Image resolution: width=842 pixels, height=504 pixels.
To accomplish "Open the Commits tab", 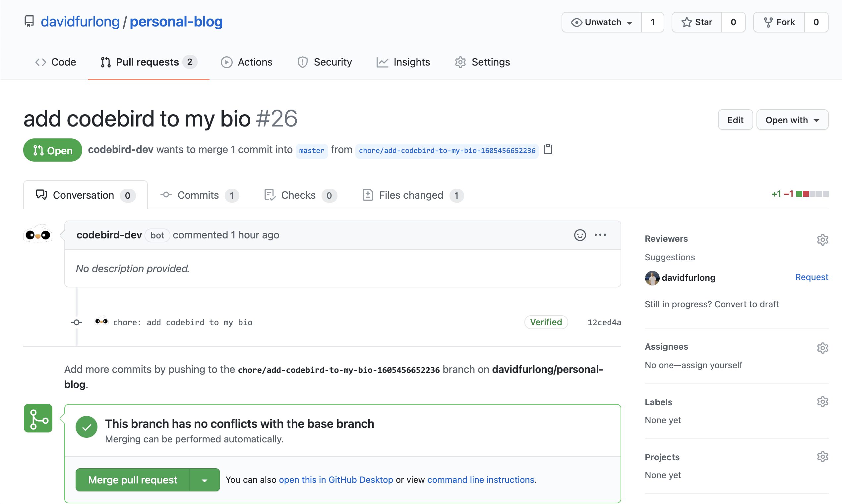I will [199, 195].
